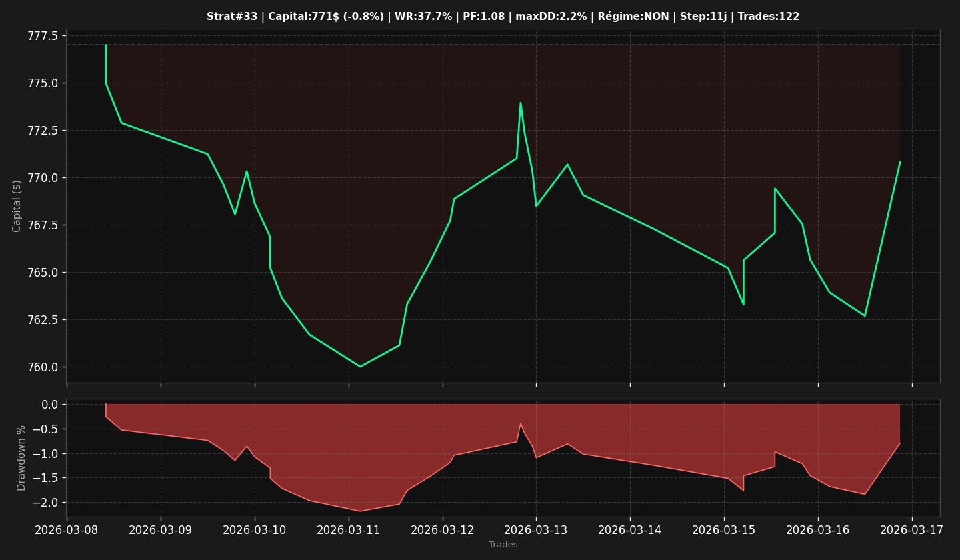Click the 0.0 drawdown tick label
This screenshot has height=560, width=960.
pyautogui.click(x=49, y=405)
